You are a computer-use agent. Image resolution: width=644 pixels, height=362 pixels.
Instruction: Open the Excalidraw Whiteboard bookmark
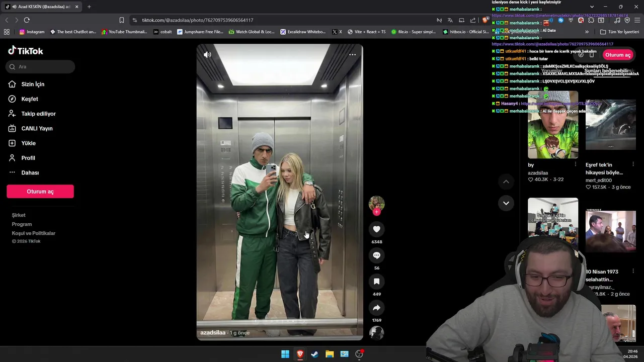[x=303, y=32]
